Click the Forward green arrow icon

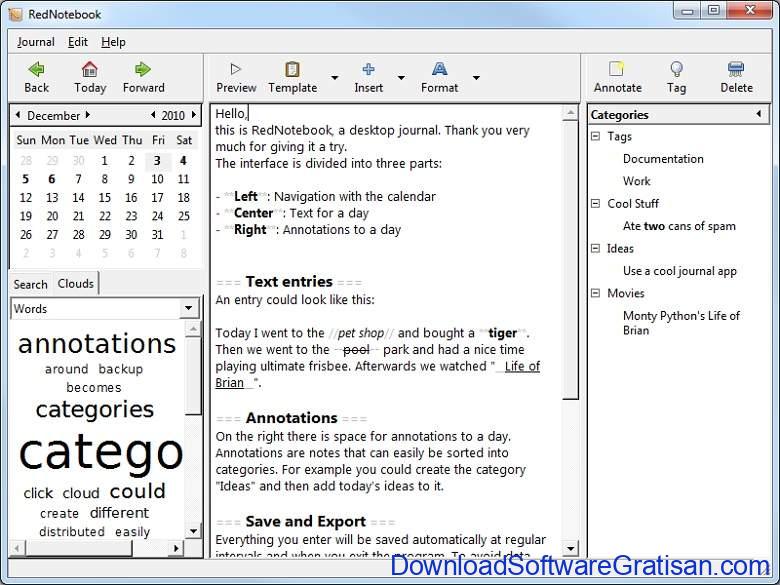click(x=143, y=69)
